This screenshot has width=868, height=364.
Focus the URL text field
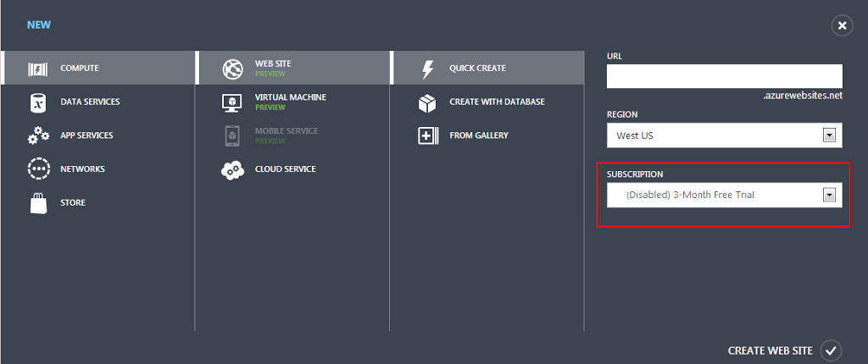(x=725, y=76)
